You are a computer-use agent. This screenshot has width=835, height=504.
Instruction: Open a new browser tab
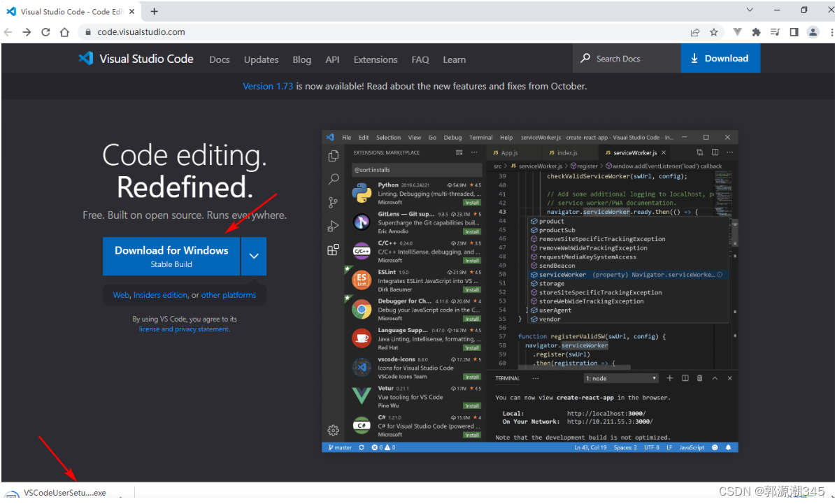point(154,11)
